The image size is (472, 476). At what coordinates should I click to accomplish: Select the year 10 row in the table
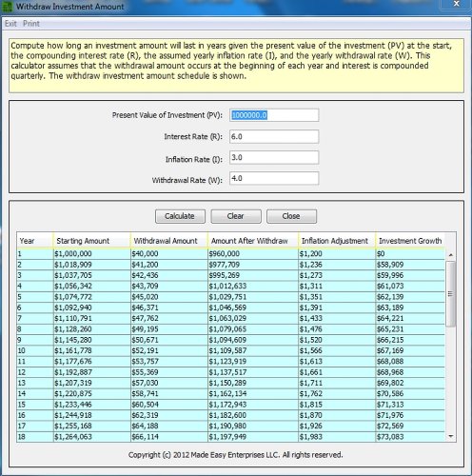pyautogui.click(x=230, y=350)
